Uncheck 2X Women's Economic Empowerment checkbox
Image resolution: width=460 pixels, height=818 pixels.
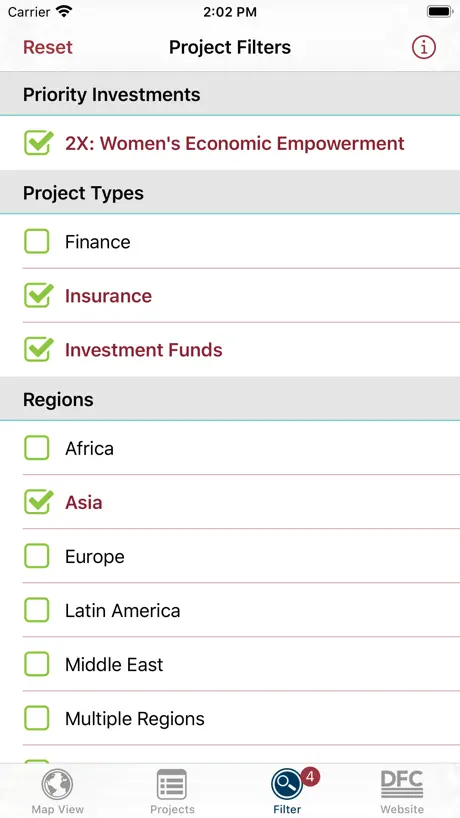[38, 143]
